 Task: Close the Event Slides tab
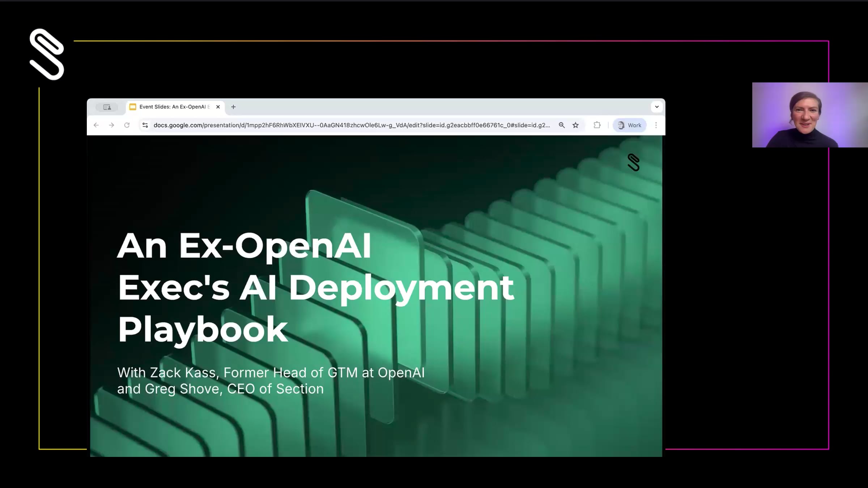click(218, 107)
